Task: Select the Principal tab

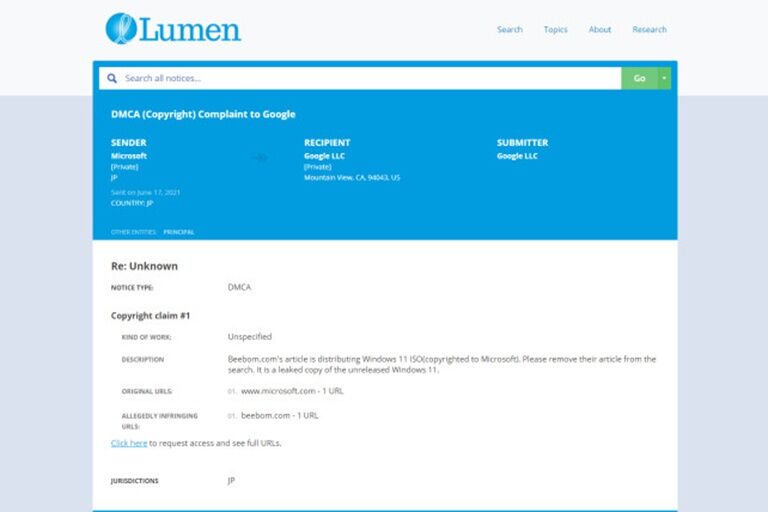Action: [x=179, y=232]
